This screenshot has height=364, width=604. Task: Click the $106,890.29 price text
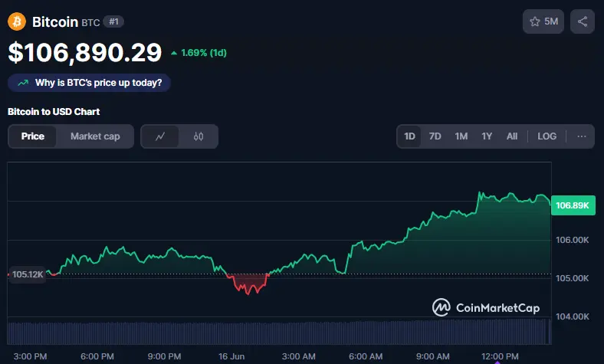click(85, 52)
